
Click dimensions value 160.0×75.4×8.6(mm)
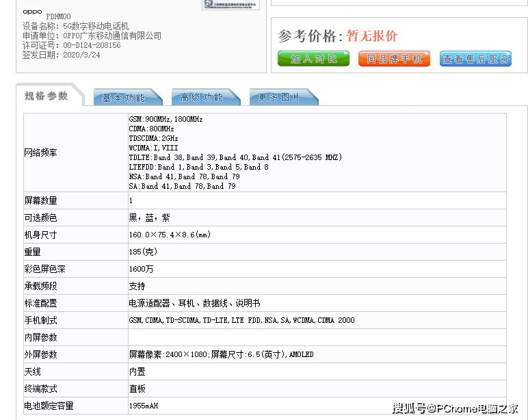pos(170,235)
